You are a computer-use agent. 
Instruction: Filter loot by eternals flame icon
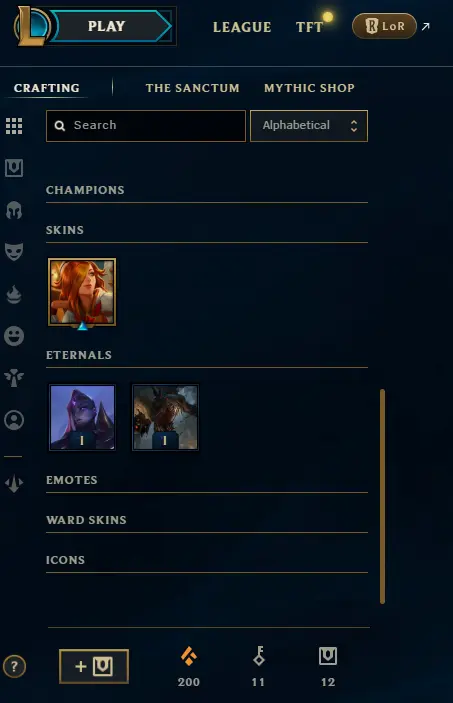tap(14, 294)
